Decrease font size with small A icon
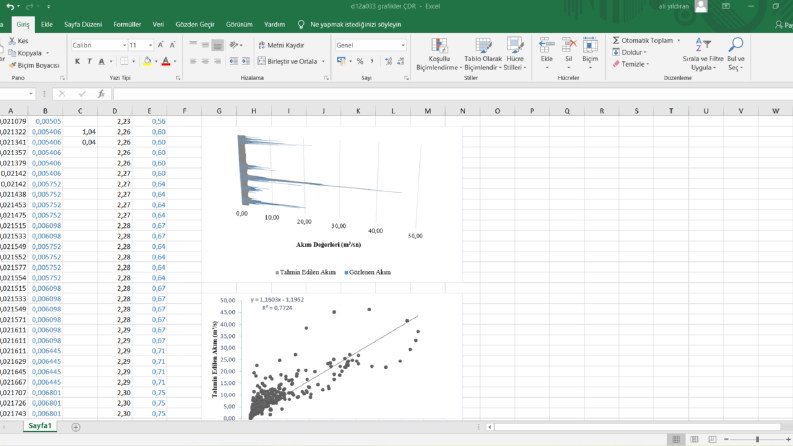Screen dimensions: 793x446 pos(172,45)
